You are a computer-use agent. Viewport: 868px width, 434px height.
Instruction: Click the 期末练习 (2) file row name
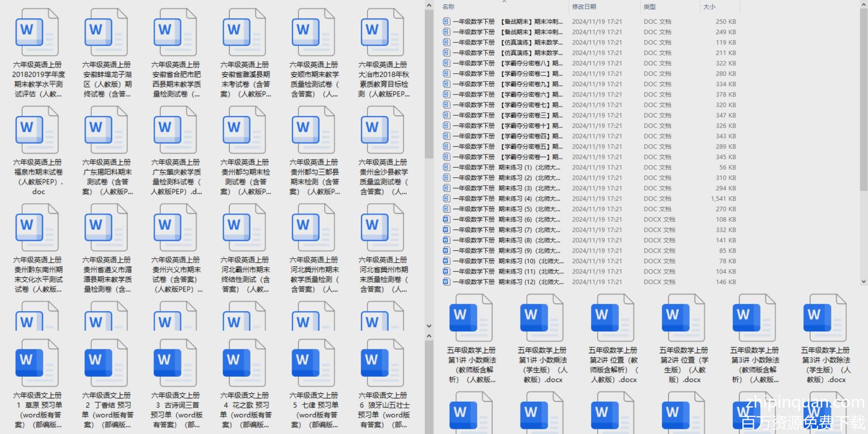[506, 178]
